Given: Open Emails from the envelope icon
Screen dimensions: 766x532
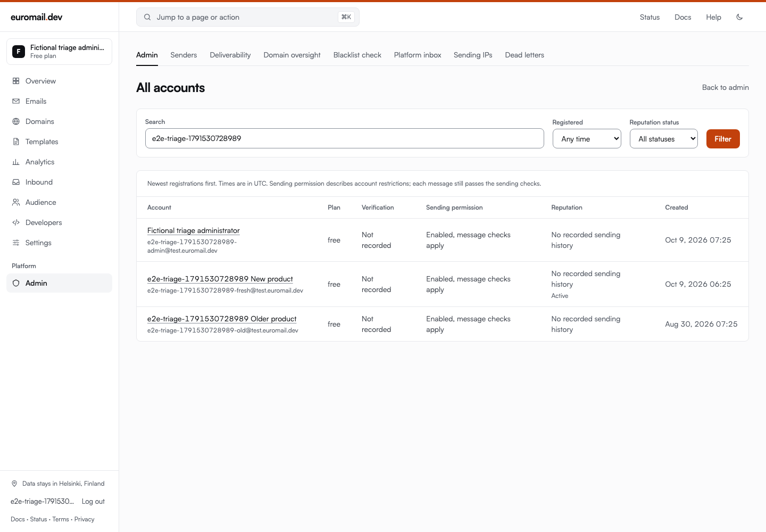Looking at the screenshot, I should [x=16, y=101].
